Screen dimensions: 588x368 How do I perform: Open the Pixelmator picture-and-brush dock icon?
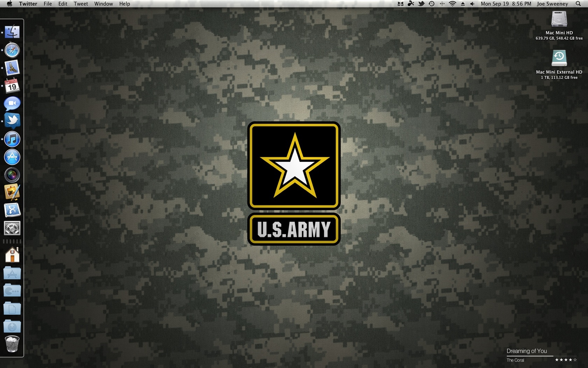(x=12, y=192)
